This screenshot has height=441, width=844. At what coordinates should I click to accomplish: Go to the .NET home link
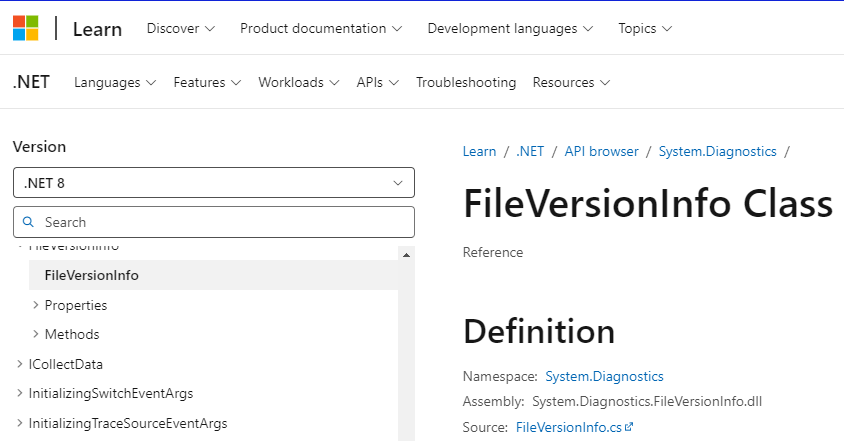pos(31,82)
